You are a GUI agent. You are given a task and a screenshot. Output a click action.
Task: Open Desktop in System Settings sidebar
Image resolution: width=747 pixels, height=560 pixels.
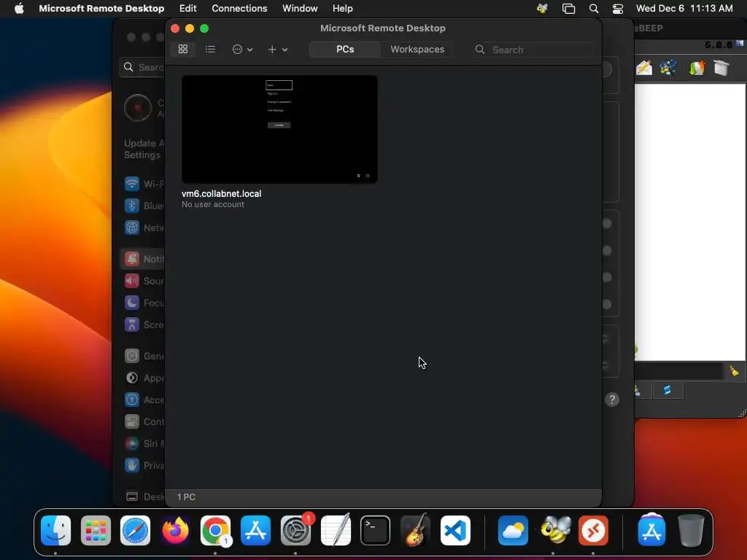coord(143,497)
